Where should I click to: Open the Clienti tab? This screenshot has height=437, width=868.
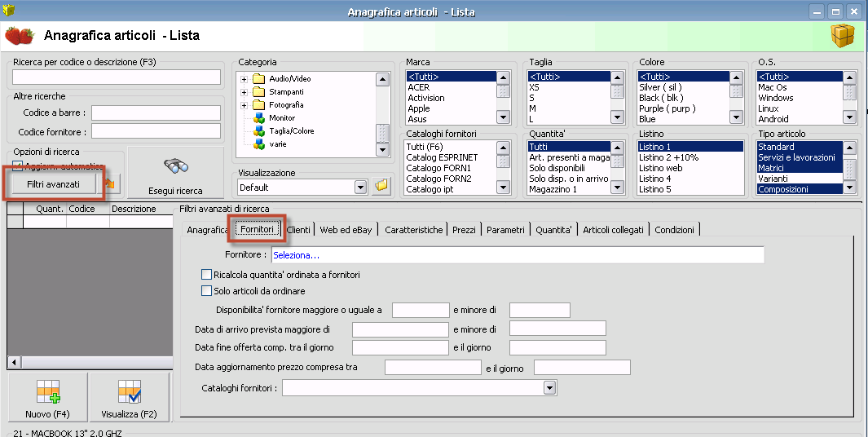tap(298, 229)
